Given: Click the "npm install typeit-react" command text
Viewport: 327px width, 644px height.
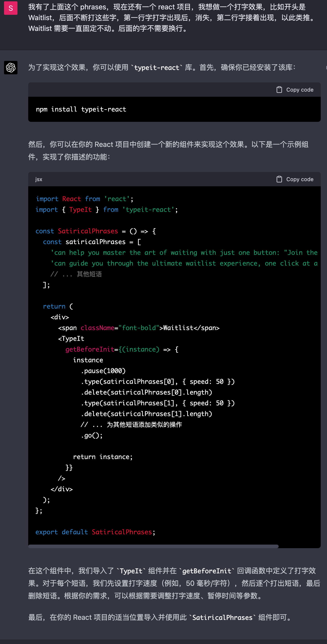Looking at the screenshot, I should (81, 109).
